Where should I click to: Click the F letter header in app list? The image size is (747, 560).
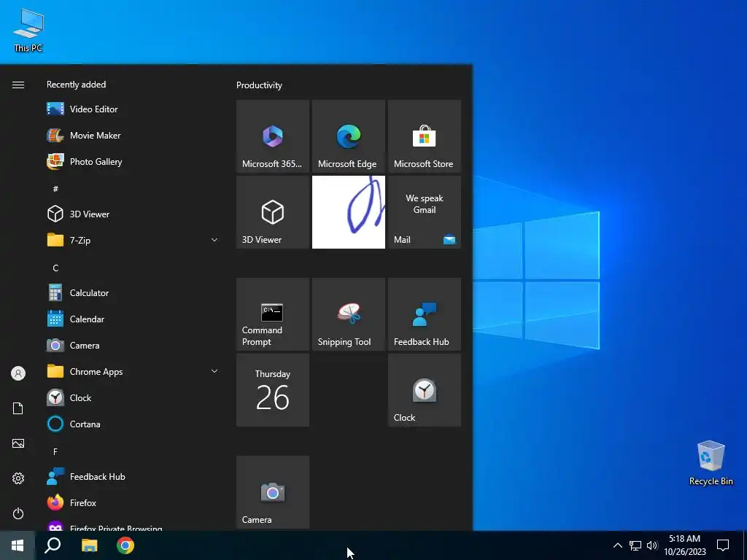point(55,451)
